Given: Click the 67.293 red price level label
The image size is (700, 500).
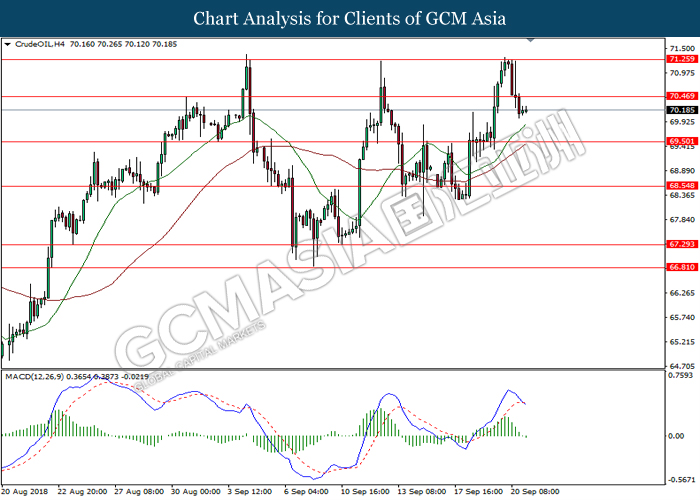Looking at the screenshot, I should pos(682,244).
